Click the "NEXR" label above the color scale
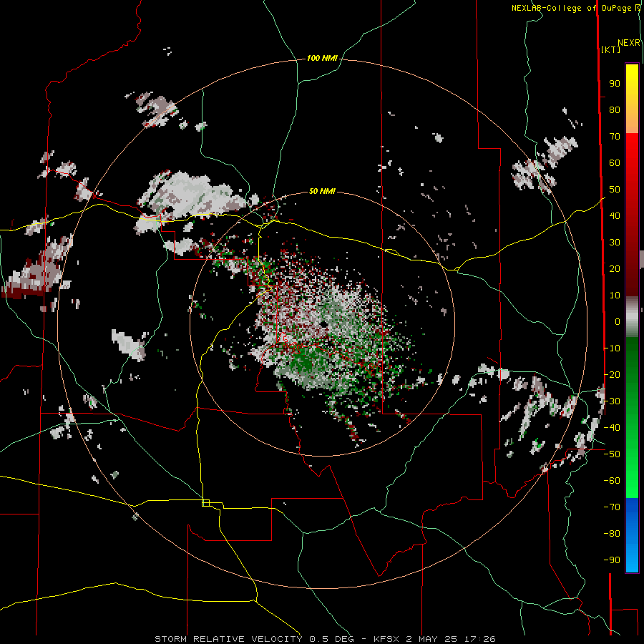 (x=629, y=43)
